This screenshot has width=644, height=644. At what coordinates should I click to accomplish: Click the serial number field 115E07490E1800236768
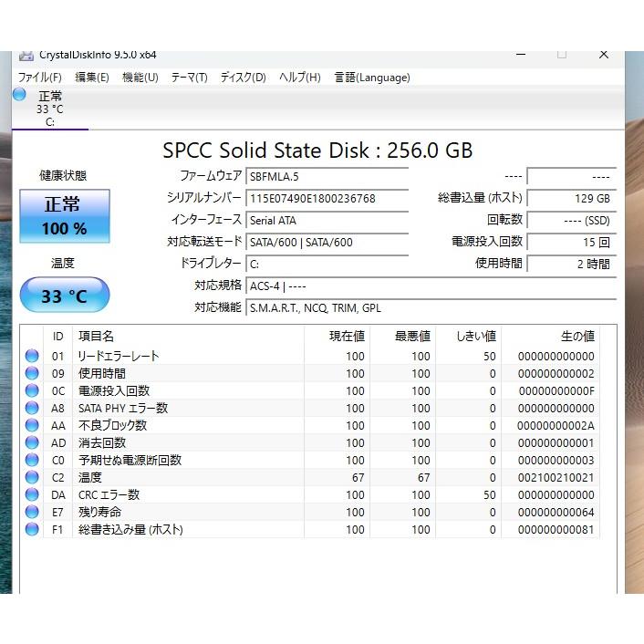(x=327, y=198)
